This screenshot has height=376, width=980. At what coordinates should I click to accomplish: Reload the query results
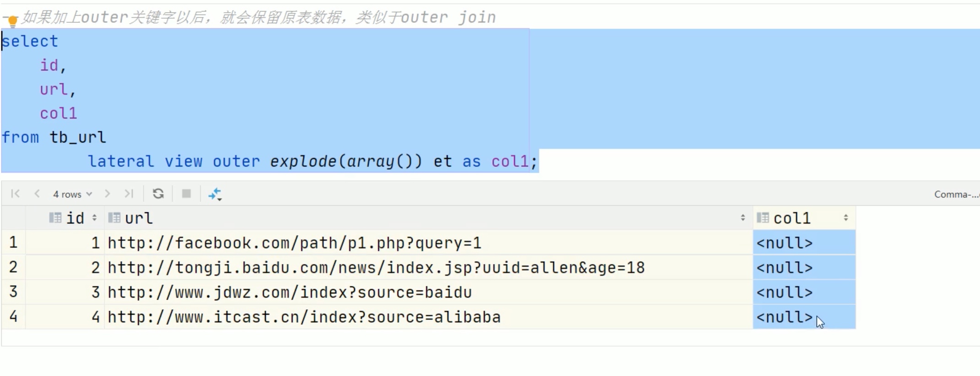158,194
